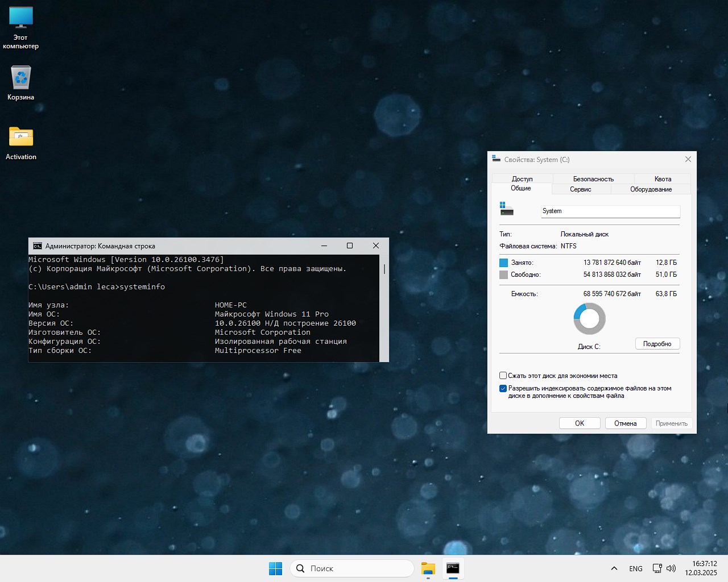Viewport: 728px width, 582px height.
Task: Expand hidden tray icons chevron
Action: (x=614, y=568)
